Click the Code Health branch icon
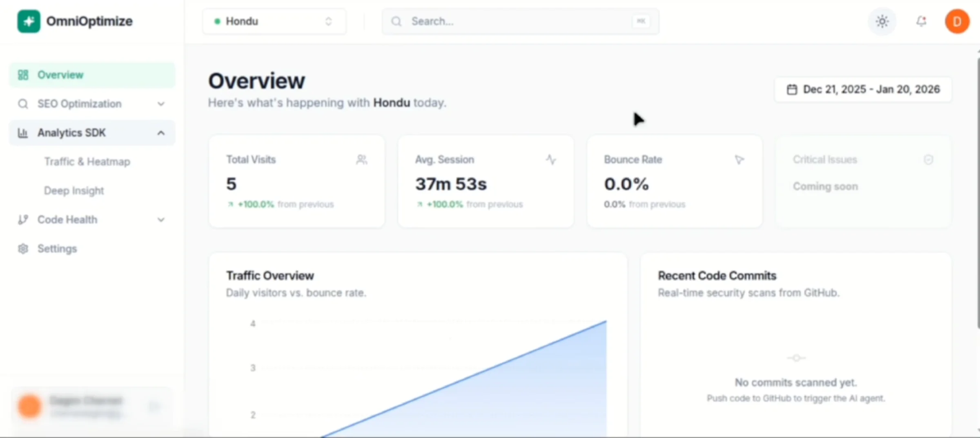 click(x=23, y=220)
